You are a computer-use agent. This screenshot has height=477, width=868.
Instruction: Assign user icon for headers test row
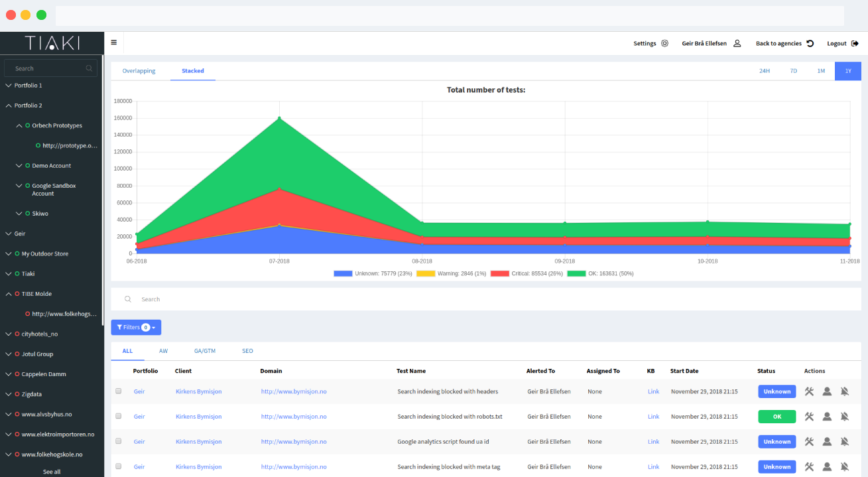tap(827, 391)
